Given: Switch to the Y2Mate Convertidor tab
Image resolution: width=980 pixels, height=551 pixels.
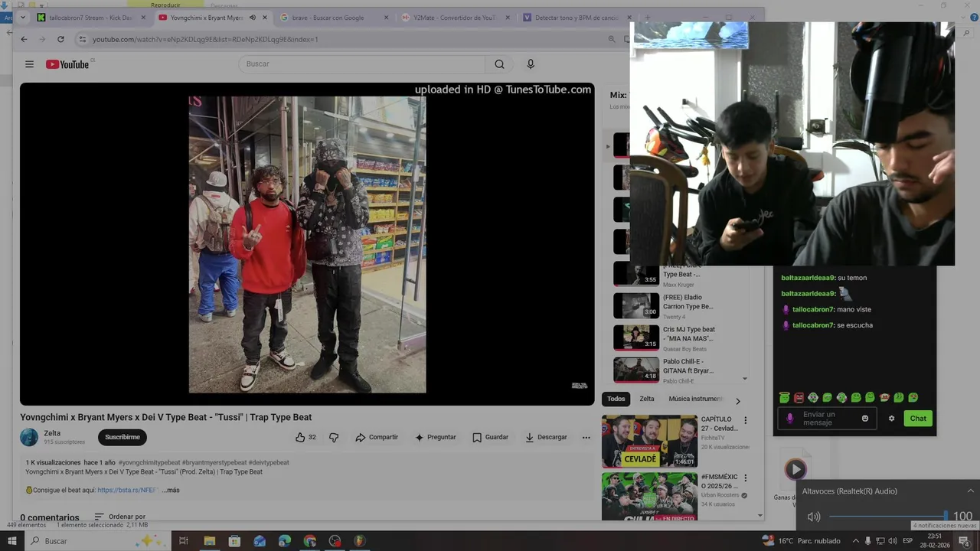Looking at the screenshot, I should [455, 18].
